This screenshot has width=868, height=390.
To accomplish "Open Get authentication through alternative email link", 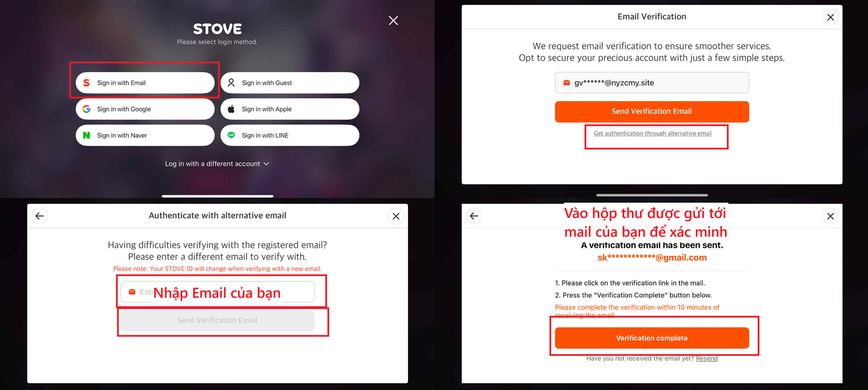I will 653,133.
